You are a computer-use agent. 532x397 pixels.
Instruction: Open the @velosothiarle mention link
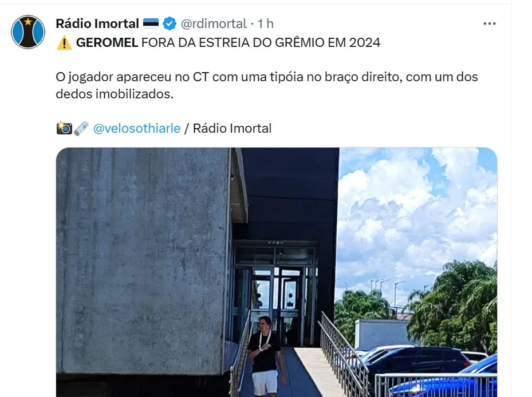tap(137, 129)
